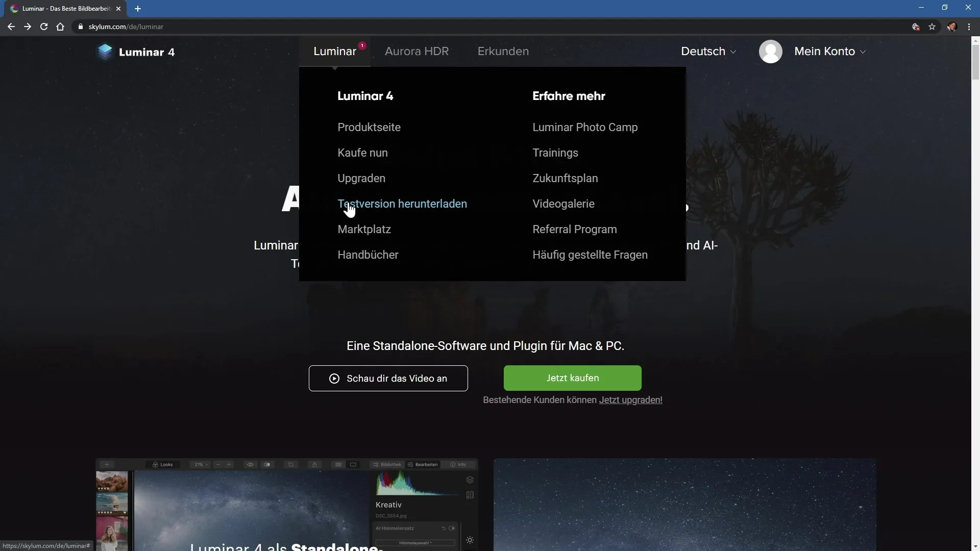Switch to Bearbeiten tab in app preview
The image size is (980, 551).
(x=423, y=464)
